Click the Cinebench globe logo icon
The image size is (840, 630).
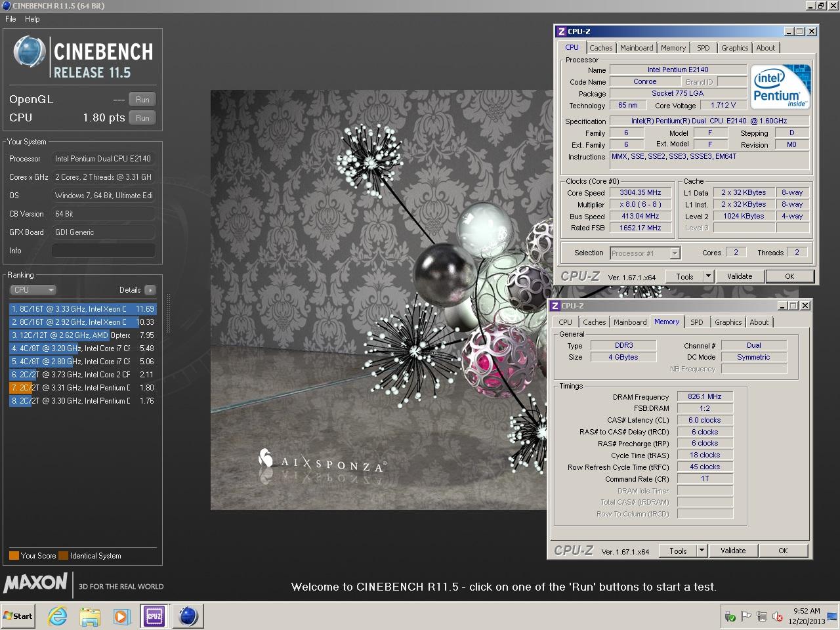coord(30,52)
